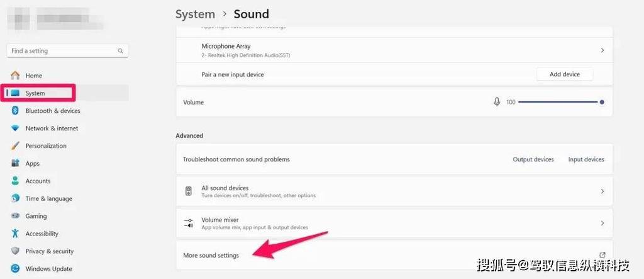Click the search magnifier in Find a setting
Image resolution: width=644 pixels, height=279 pixels.
pyautogui.click(x=120, y=51)
